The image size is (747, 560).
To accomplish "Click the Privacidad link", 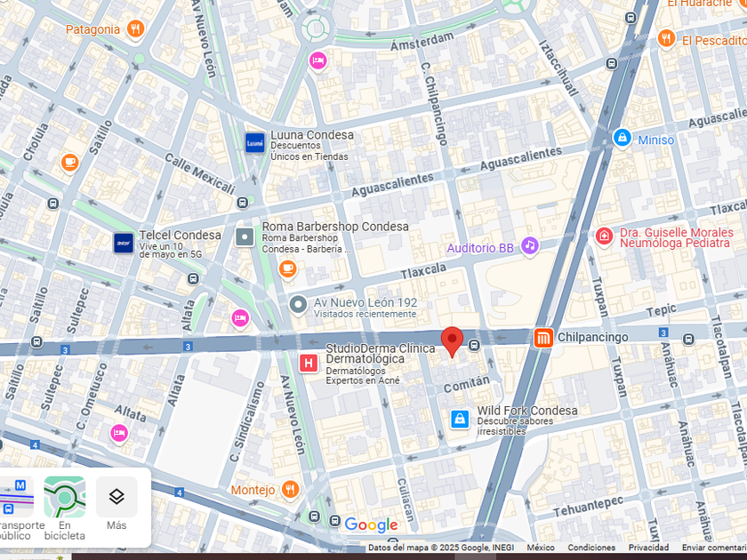I will click(x=648, y=548).
